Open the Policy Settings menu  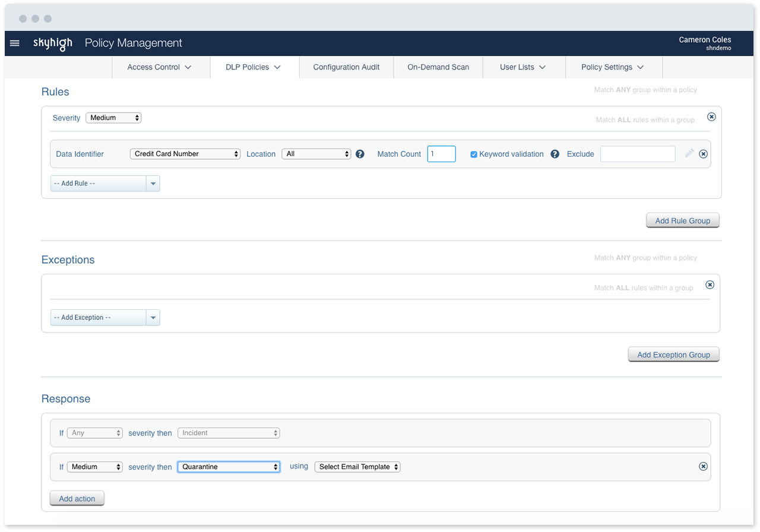[613, 67]
